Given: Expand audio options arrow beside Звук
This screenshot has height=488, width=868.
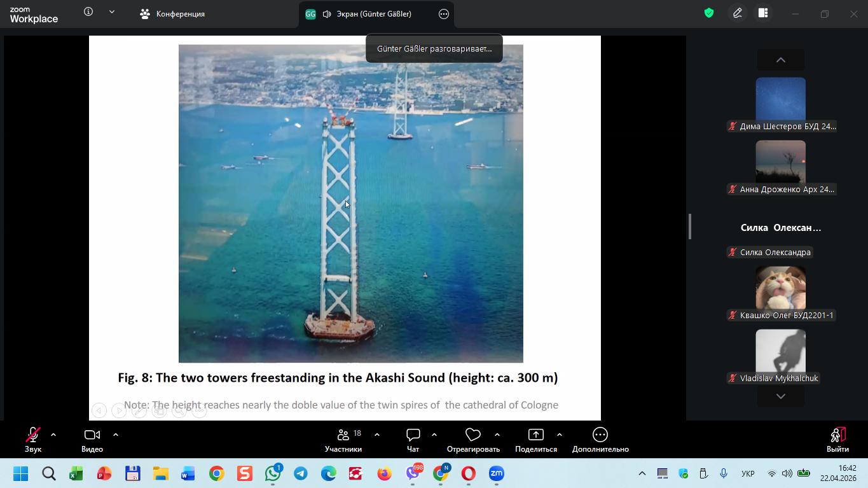Looking at the screenshot, I should [53, 435].
